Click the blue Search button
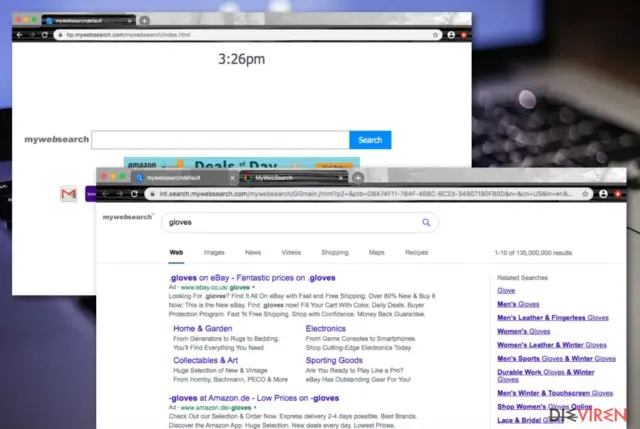Viewport: 640px width, 429px height. tap(370, 140)
